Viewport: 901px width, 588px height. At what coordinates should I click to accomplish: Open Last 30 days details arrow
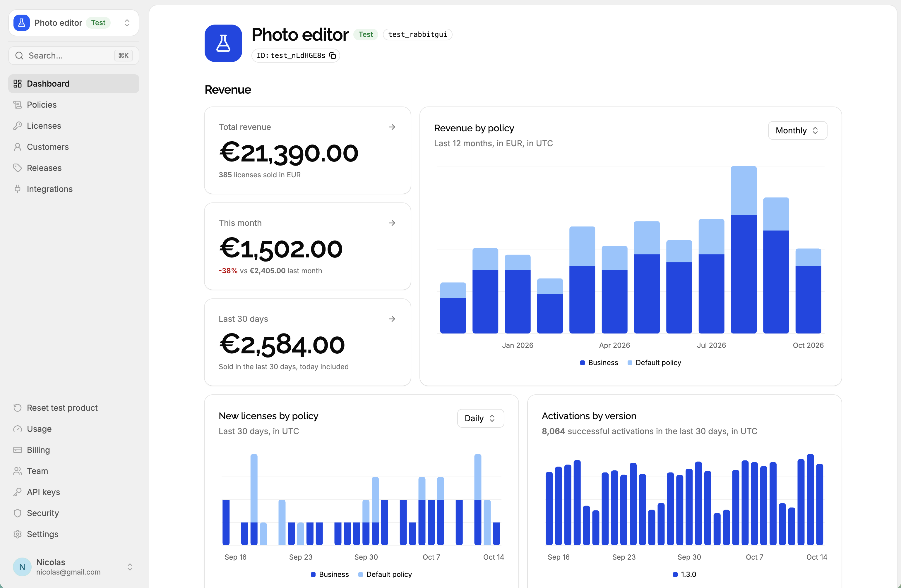point(392,319)
